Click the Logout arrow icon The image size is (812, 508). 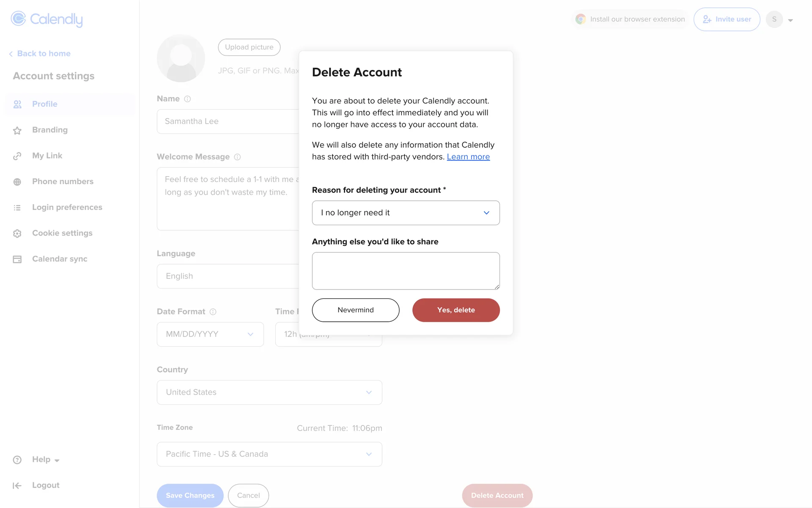coord(17,486)
